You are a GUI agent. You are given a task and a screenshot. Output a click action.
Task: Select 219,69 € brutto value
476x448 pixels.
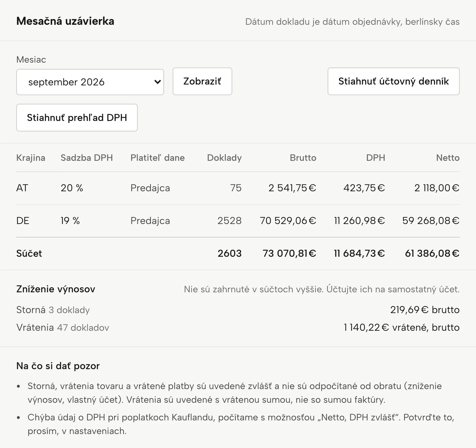(x=425, y=310)
